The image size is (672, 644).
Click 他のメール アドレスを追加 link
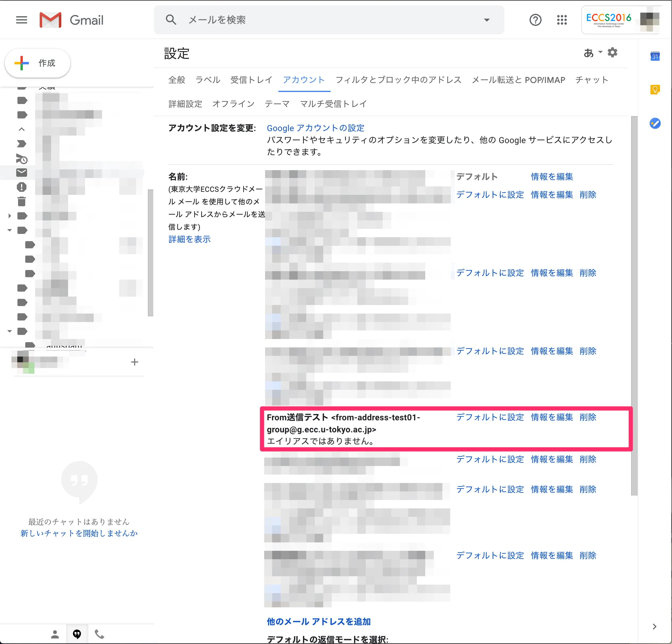click(x=319, y=621)
